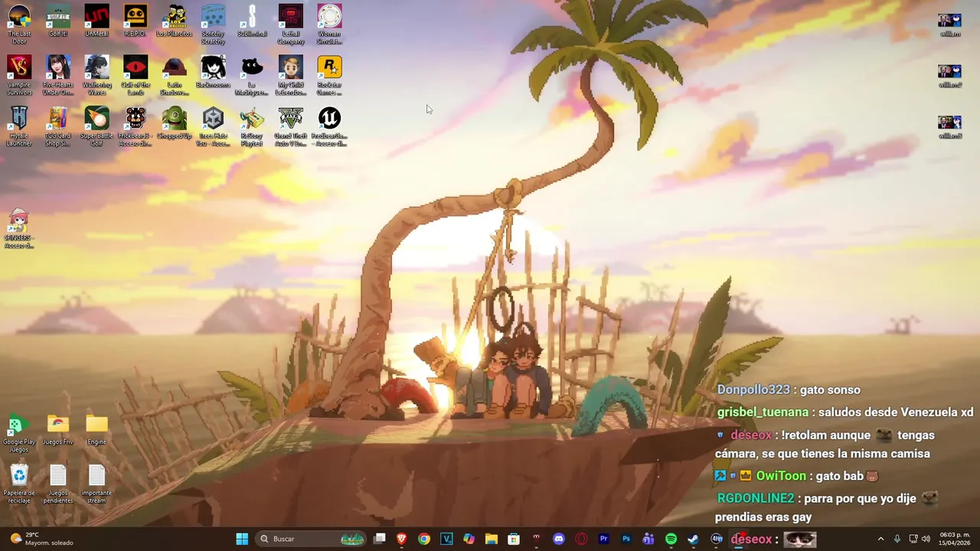Open the Hytale Launcher shortcut

[x=19, y=126]
